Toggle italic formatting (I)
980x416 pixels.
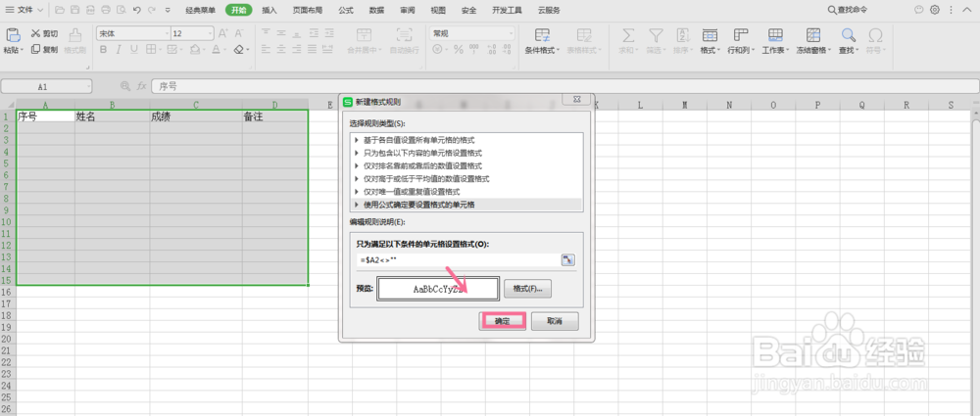[119, 49]
